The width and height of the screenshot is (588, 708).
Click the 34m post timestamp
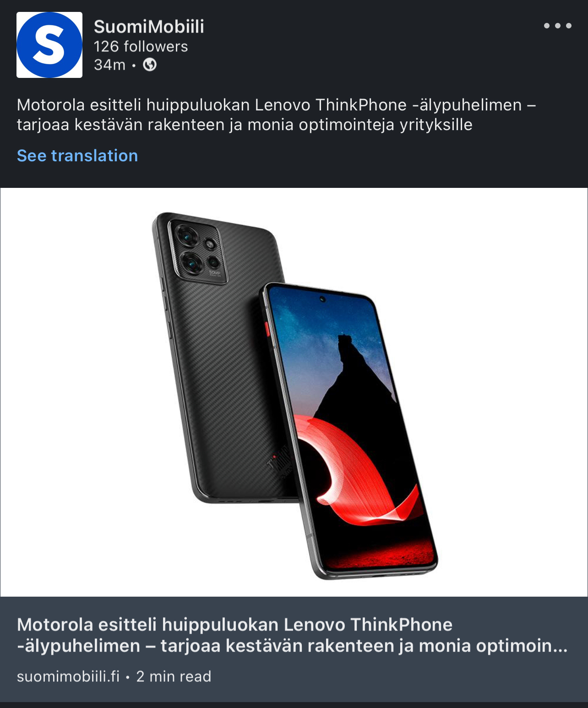109,65
